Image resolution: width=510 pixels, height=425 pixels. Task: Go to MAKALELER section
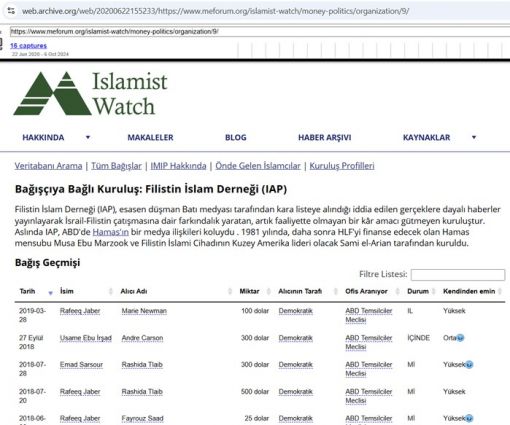pyautogui.click(x=150, y=137)
